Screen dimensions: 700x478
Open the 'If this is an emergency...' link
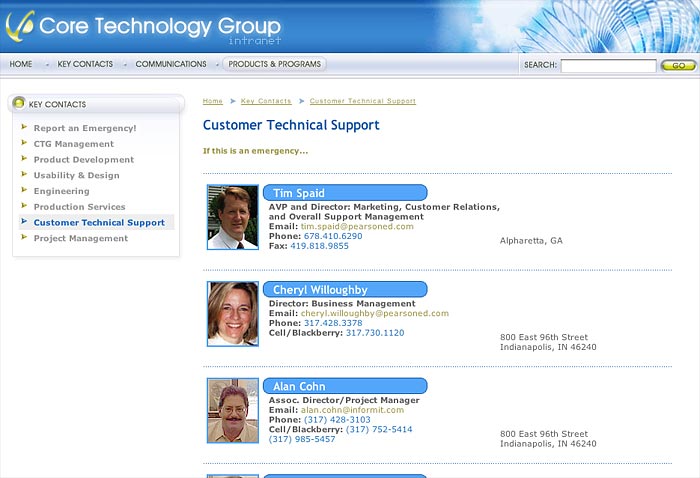click(x=255, y=151)
